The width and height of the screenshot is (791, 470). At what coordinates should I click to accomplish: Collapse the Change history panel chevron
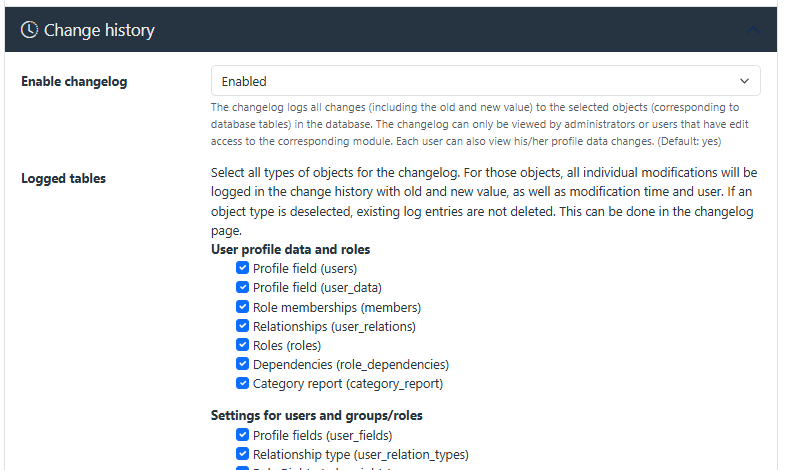754,30
